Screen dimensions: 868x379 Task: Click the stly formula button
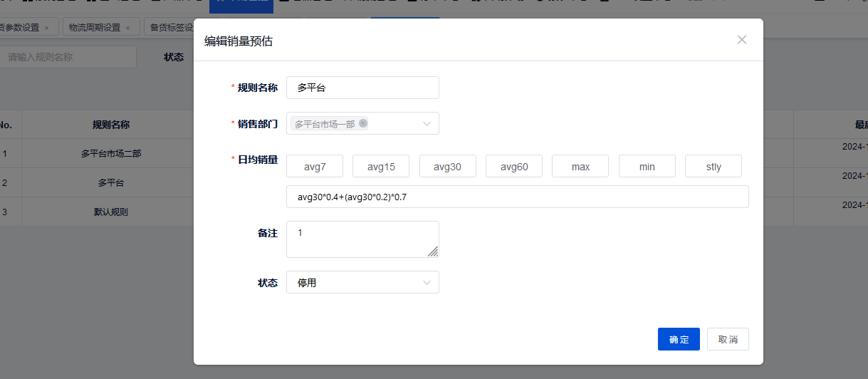pyautogui.click(x=713, y=167)
